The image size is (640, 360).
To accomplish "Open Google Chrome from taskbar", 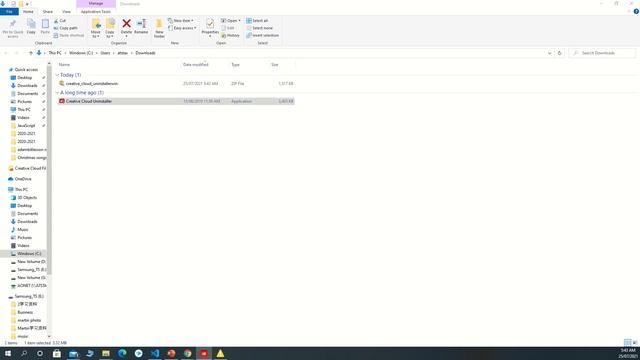I will point(187,353).
